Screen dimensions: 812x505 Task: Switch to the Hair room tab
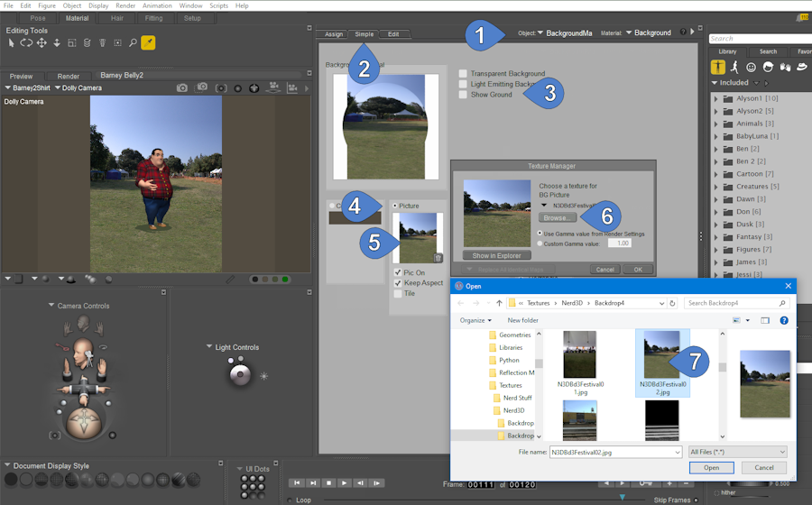(117, 18)
